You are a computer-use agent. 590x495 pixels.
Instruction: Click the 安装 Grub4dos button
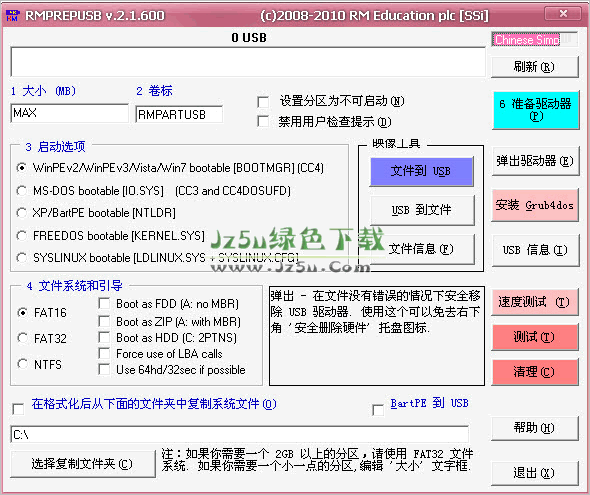click(534, 205)
